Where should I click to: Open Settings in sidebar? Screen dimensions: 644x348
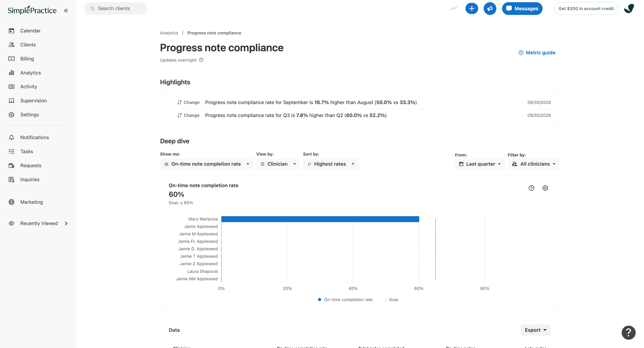coord(30,115)
